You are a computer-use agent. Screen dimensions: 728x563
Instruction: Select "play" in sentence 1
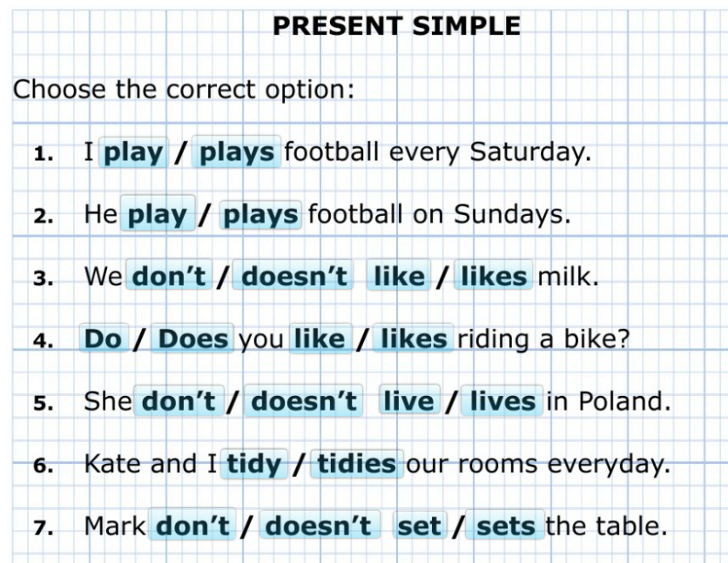point(133,153)
